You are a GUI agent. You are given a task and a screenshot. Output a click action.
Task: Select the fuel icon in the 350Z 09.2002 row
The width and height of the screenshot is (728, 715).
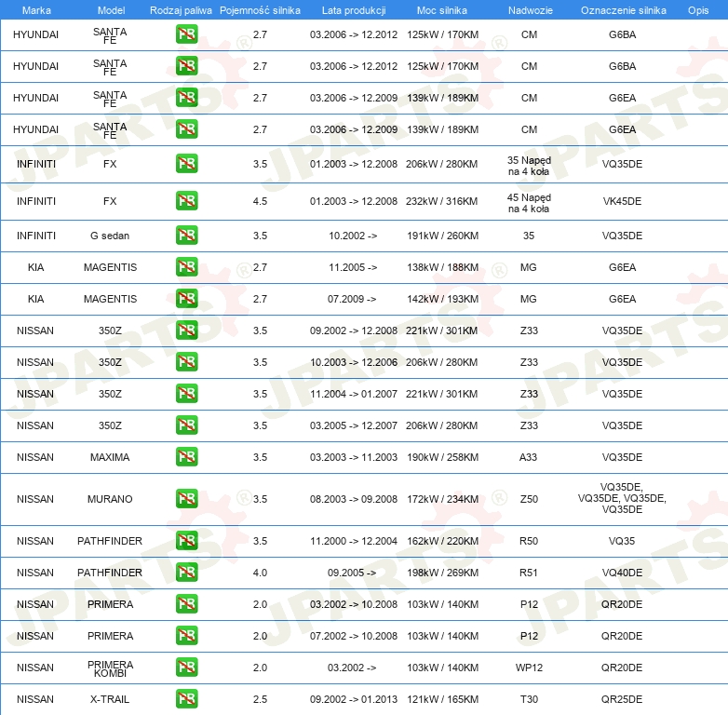[186, 331]
